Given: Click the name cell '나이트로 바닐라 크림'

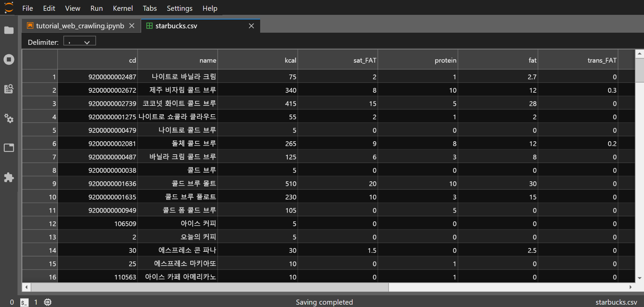Looking at the screenshot, I should point(178,77).
